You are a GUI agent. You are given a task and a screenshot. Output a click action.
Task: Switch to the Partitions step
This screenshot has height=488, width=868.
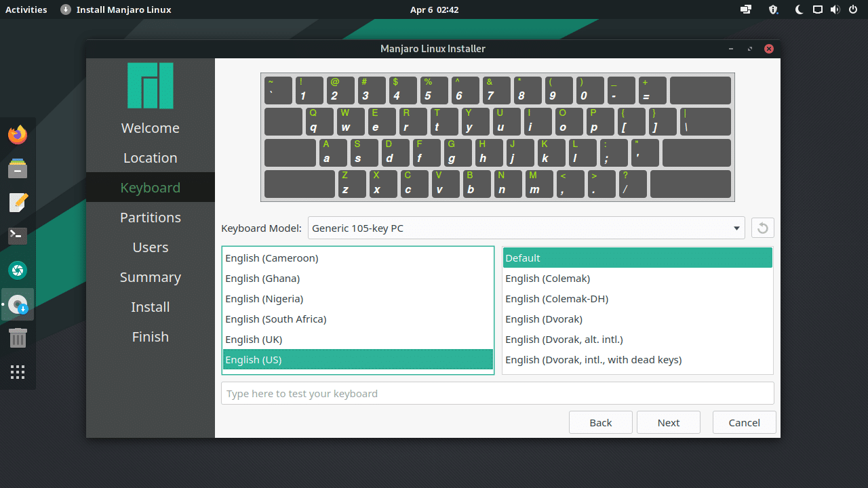[150, 217]
